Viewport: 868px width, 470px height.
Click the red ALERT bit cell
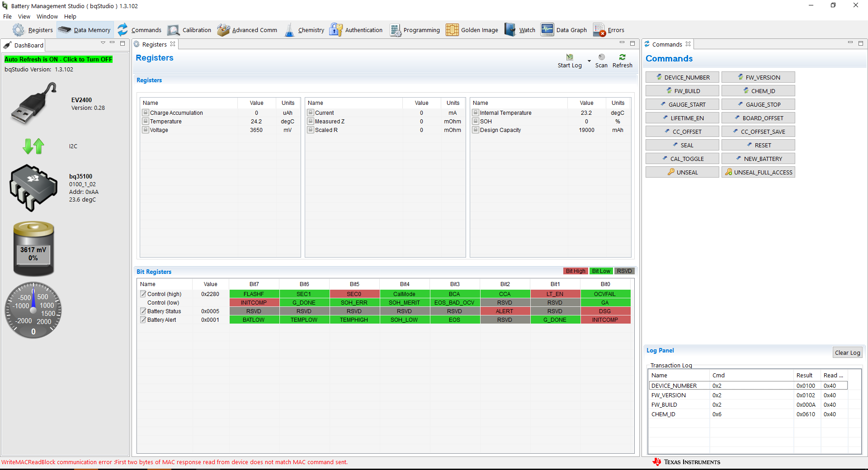point(505,311)
